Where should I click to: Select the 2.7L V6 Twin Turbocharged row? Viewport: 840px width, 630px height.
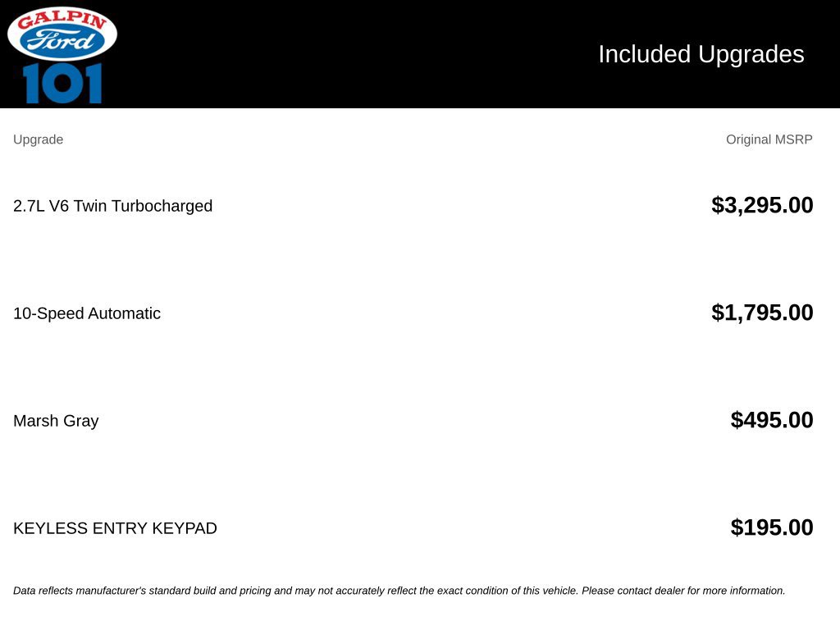[413, 206]
